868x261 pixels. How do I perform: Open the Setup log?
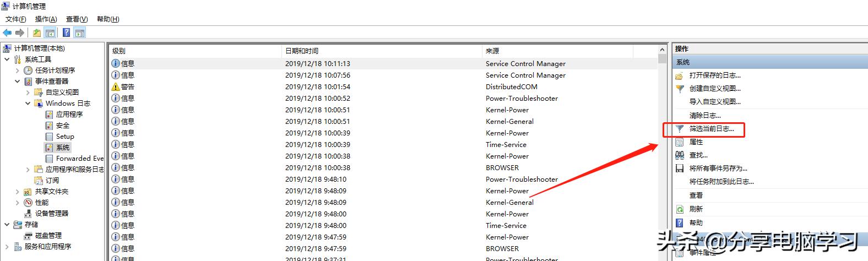[65, 137]
